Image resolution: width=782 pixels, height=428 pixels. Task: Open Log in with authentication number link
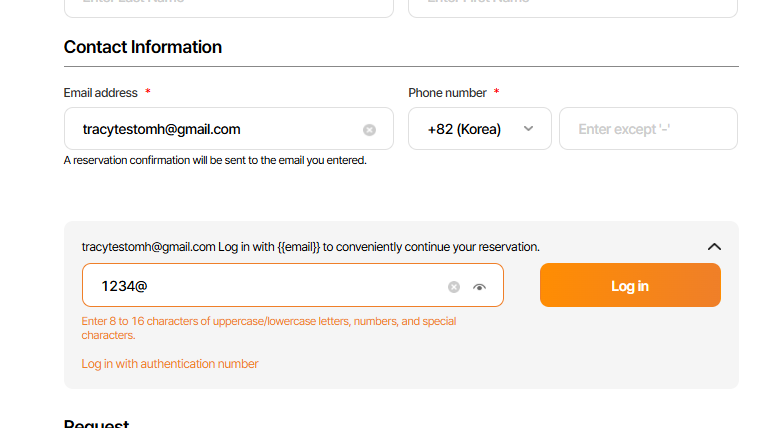tap(170, 364)
